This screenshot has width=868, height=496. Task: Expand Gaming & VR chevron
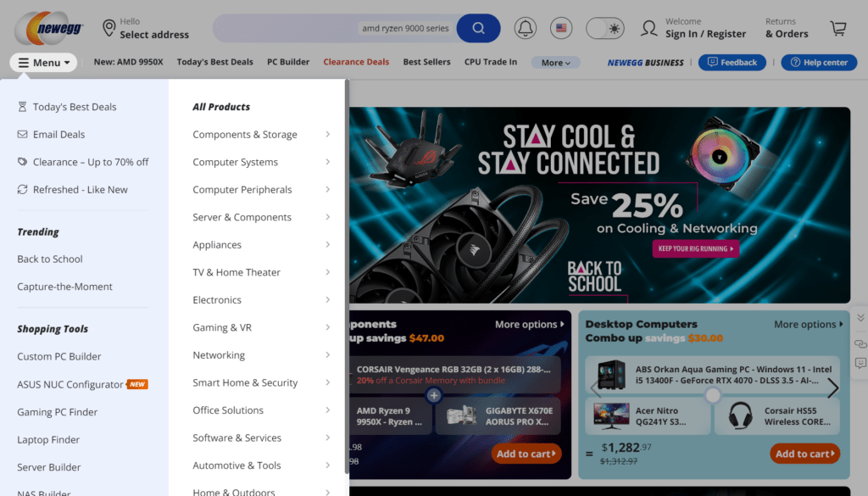tap(328, 327)
